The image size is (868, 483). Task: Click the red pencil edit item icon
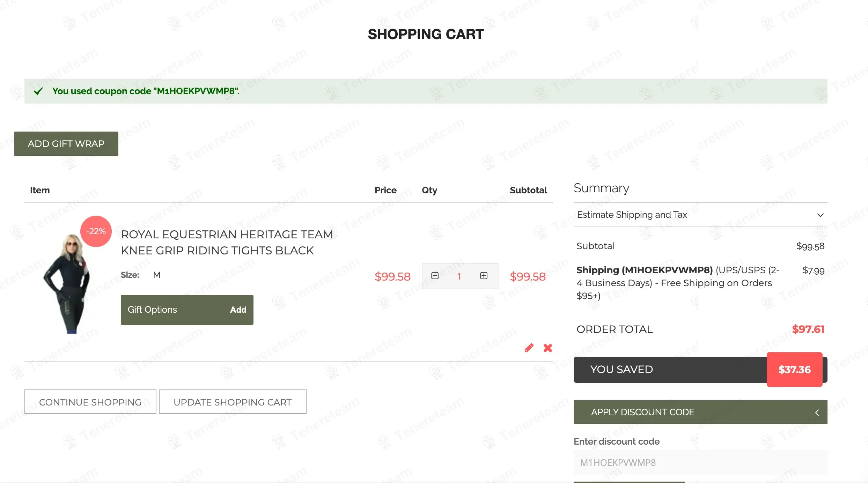529,348
